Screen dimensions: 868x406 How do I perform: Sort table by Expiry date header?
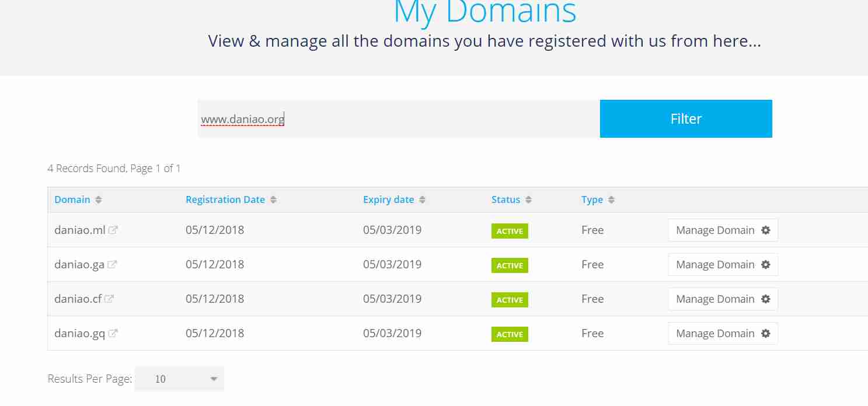click(x=388, y=199)
